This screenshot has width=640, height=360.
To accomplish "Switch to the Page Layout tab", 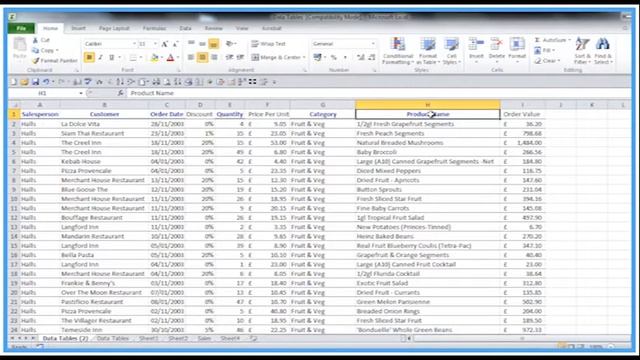I will coord(114,28).
